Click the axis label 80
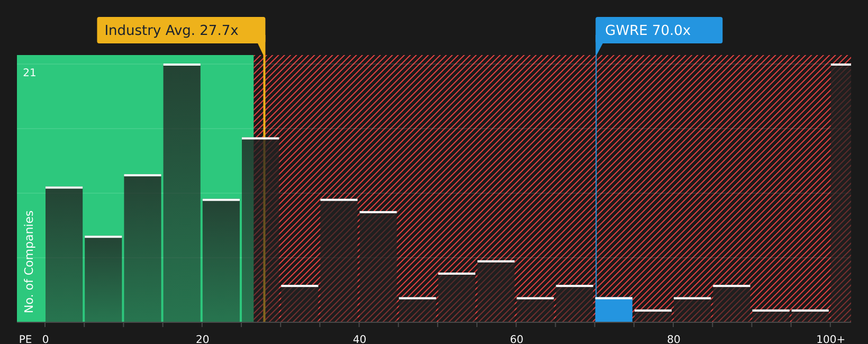This screenshot has width=868, height=344. (x=674, y=339)
